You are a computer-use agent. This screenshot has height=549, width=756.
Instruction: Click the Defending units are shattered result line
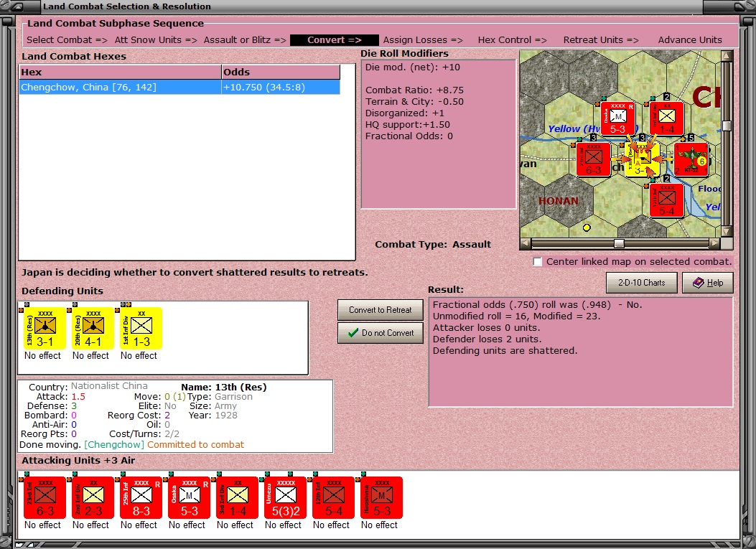[505, 351]
